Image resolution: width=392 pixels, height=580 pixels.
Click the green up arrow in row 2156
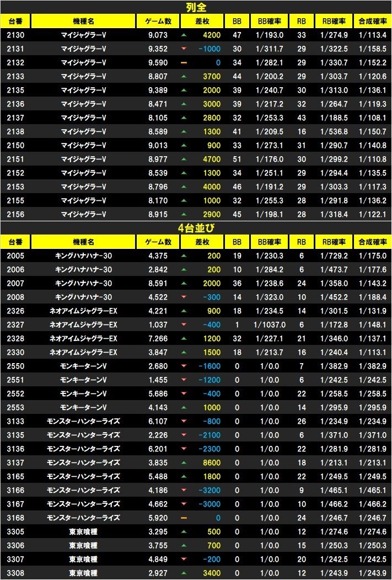184,214
